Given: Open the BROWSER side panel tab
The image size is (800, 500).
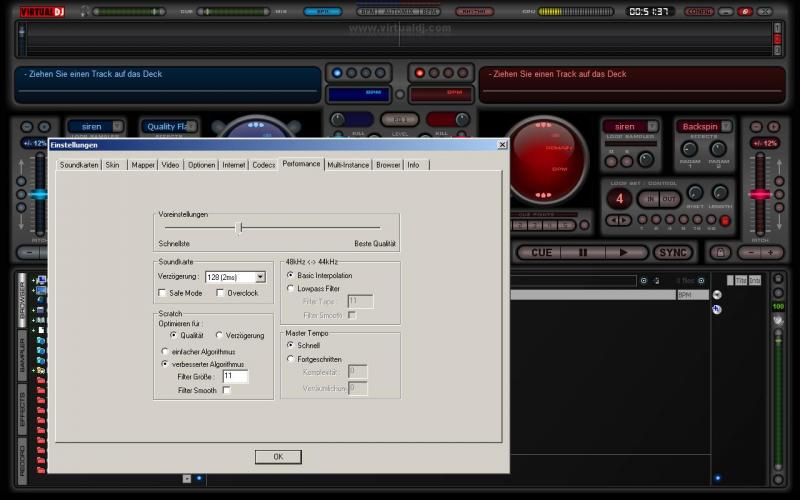Looking at the screenshot, I should [22, 300].
